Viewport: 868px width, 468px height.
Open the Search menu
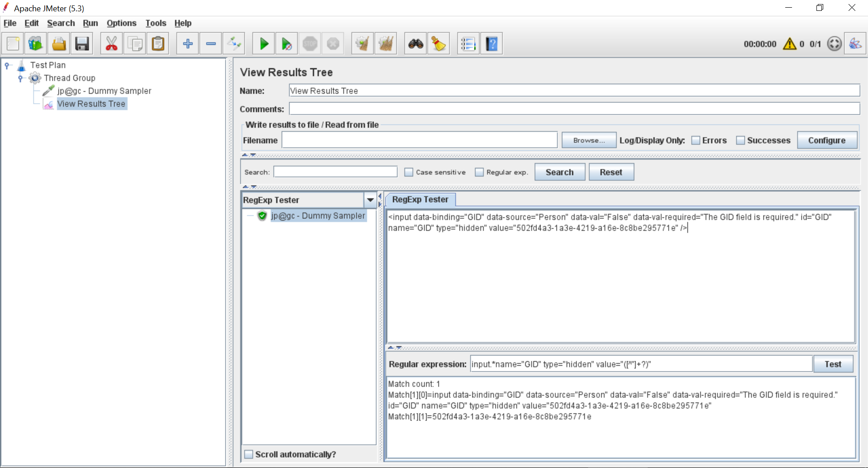61,23
